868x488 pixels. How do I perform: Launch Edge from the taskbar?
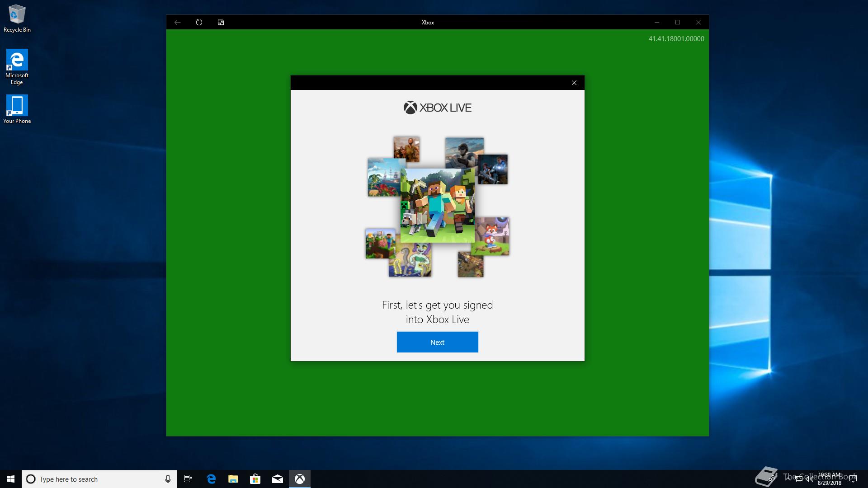(211, 479)
